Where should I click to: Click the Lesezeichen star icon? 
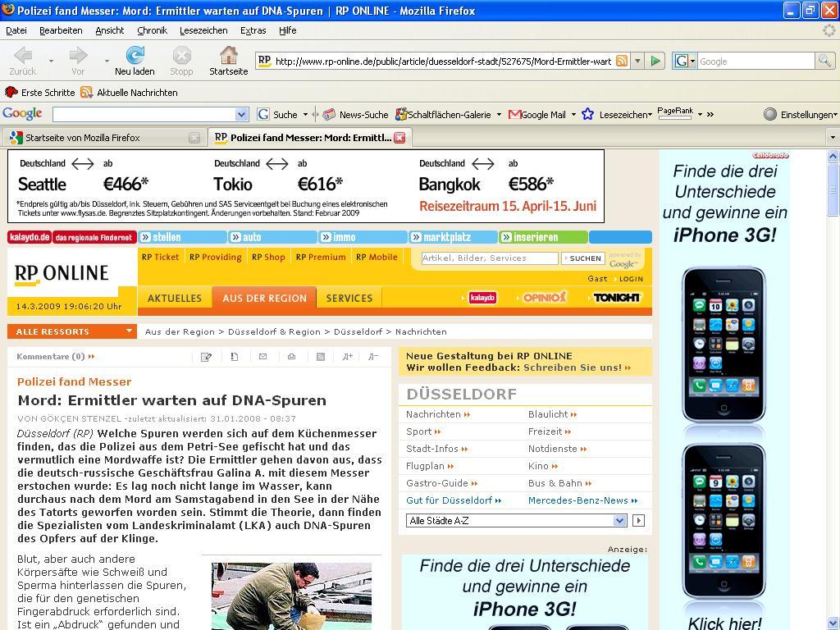[587, 114]
